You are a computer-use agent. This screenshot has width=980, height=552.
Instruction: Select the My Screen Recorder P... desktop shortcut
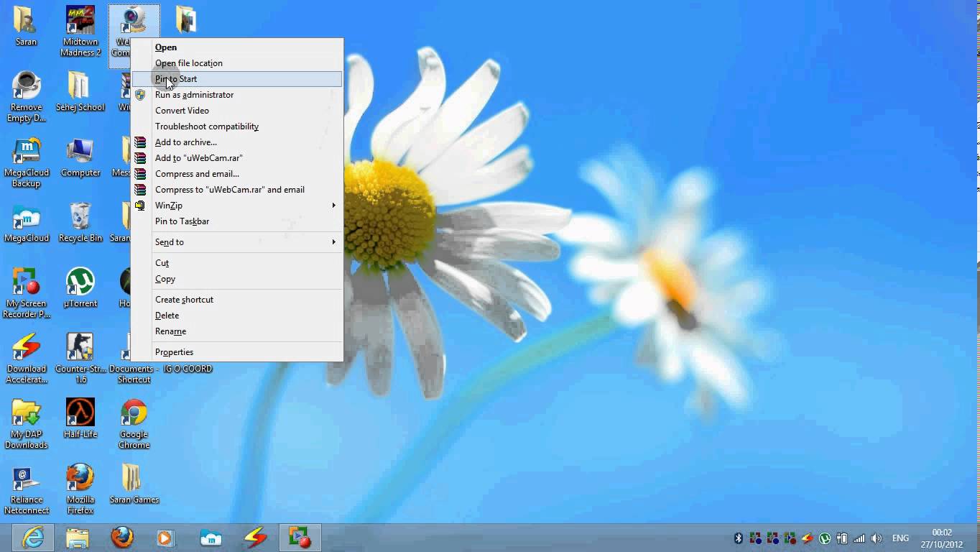click(27, 293)
